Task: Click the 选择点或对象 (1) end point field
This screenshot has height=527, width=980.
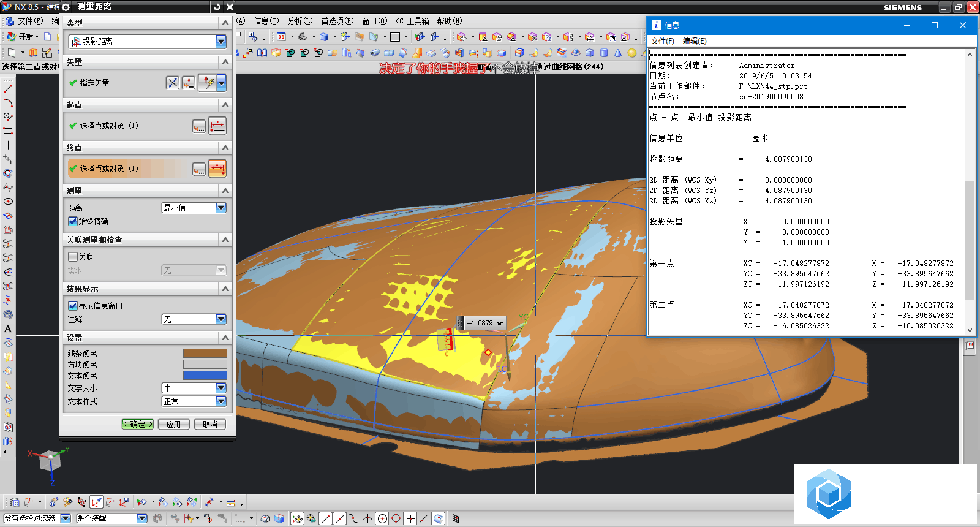Action: [x=129, y=169]
